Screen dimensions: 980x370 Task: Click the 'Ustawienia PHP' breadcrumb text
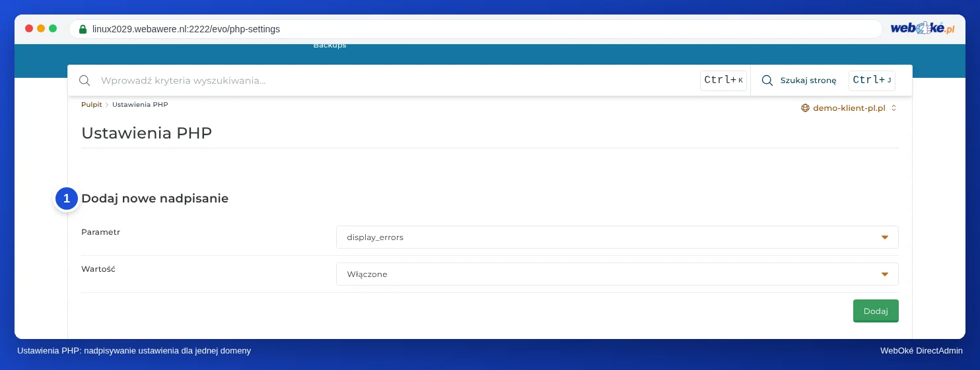click(x=140, y=104)
